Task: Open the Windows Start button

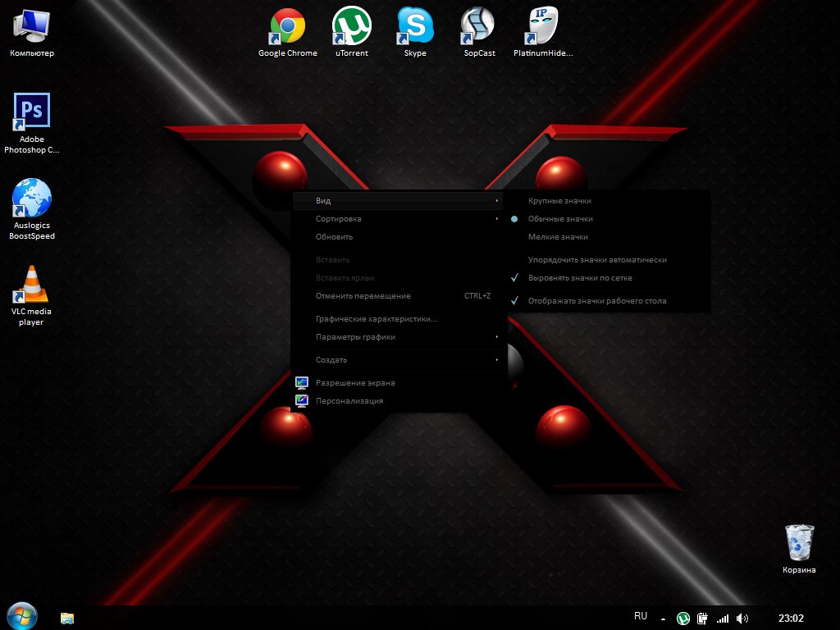Action: pyautogui.click(x=22, y=616)
